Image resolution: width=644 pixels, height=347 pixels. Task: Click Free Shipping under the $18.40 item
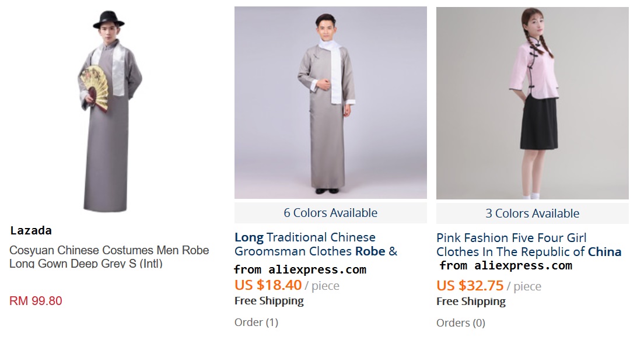(x=269, y=301)
